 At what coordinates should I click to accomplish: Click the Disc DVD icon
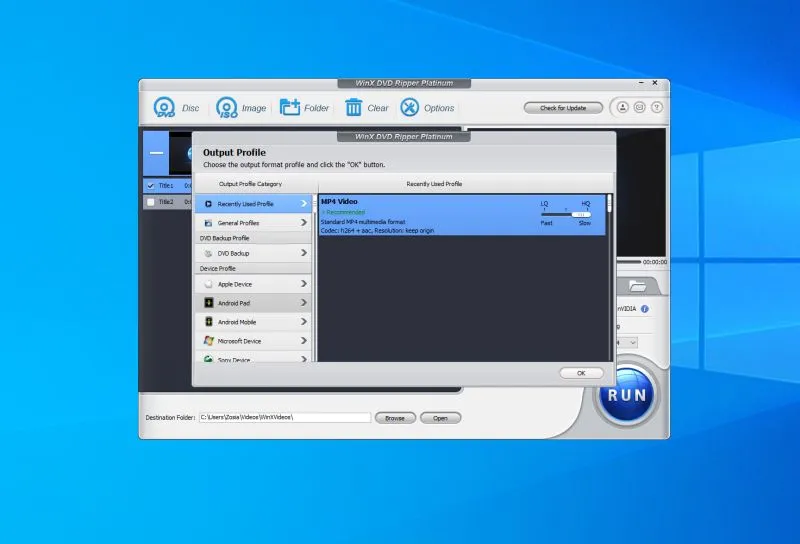click(164, 108)
